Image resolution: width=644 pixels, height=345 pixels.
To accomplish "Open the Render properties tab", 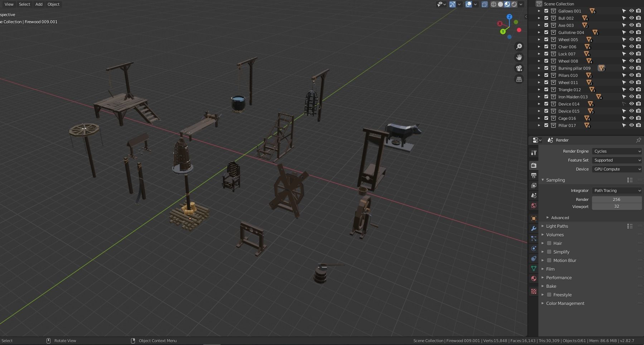I will [x=533, y=165].
